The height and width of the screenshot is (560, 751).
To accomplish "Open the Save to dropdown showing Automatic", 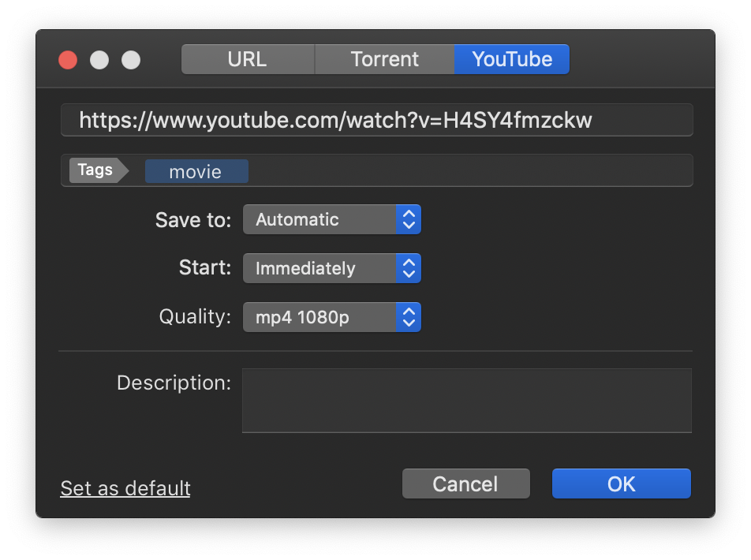I will click(x=323, y=219).
